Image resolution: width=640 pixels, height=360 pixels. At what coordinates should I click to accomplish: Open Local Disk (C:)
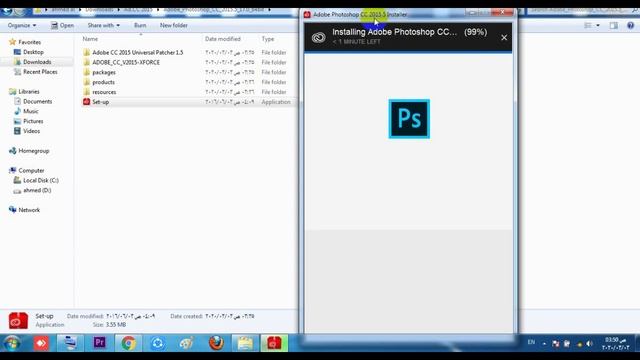click(41, 180)
